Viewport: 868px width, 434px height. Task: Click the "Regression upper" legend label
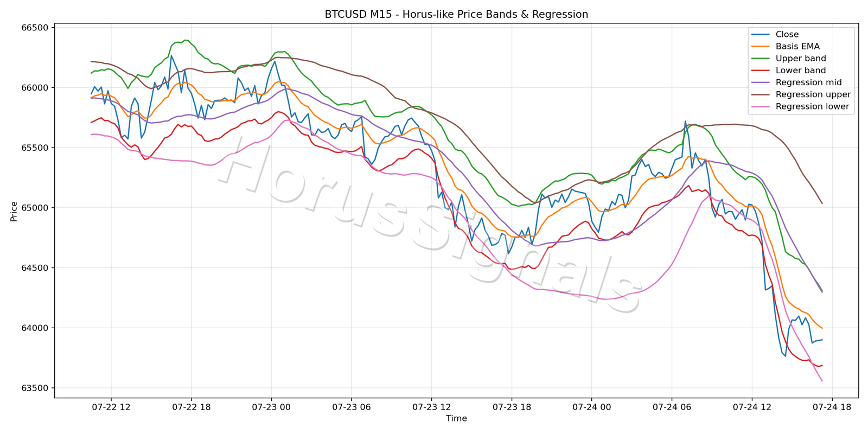coord(813,94)
